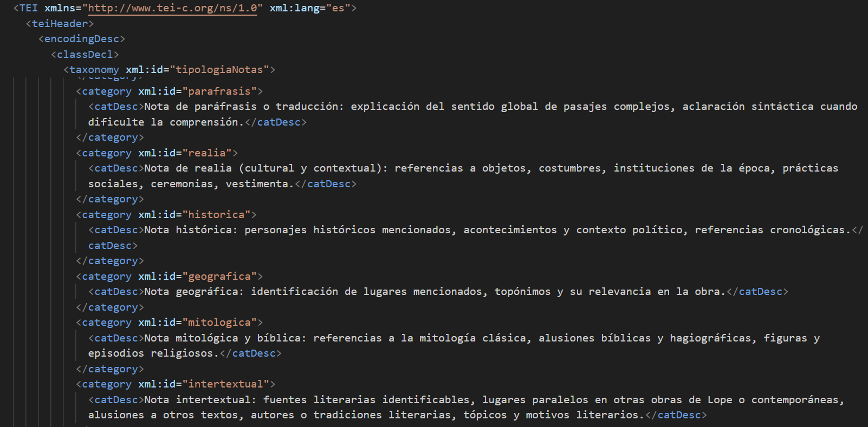
Task: Click opening catDesc tag before "Nota histórica"
Action: (x=116, y=230)
